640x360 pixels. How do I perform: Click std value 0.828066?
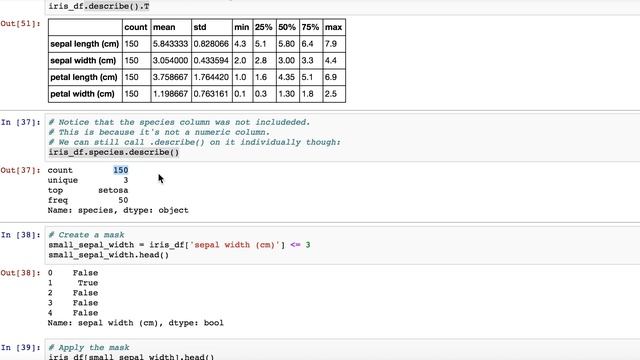coord(211,44)
